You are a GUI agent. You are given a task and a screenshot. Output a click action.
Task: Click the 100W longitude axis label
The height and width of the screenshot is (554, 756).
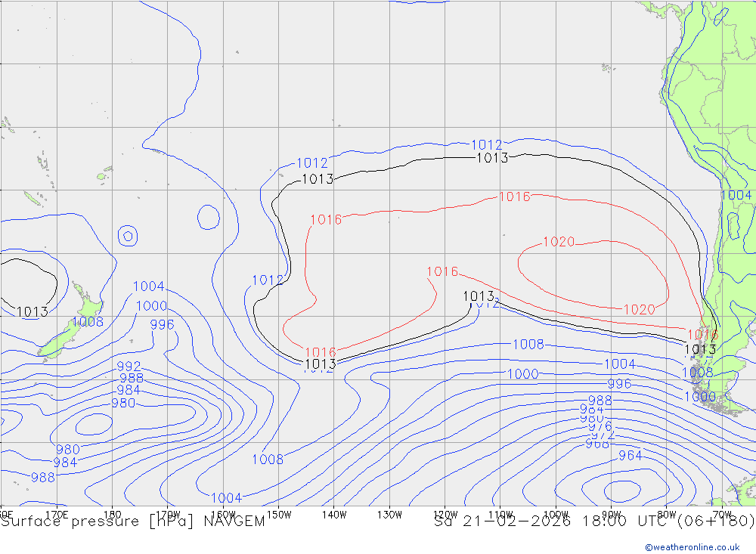(556, 515)
